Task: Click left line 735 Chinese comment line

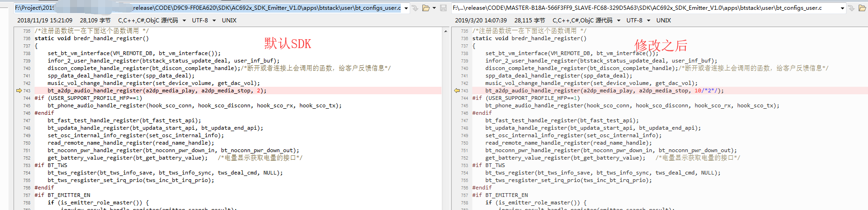Action: pos(92,31)
